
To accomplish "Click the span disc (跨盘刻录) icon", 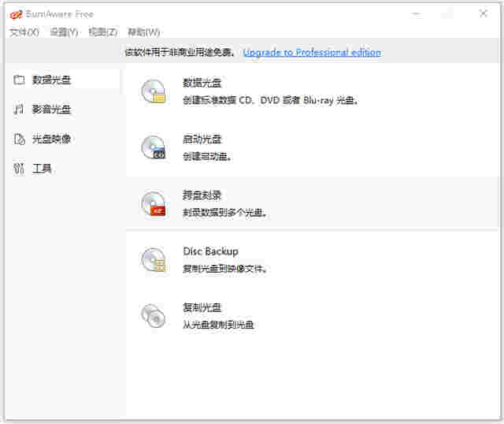I will click(154, 203).
